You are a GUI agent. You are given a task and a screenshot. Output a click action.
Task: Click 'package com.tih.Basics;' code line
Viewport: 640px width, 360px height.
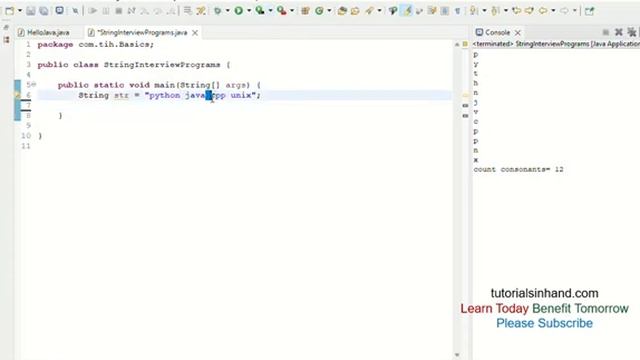[x=96, y=44]
